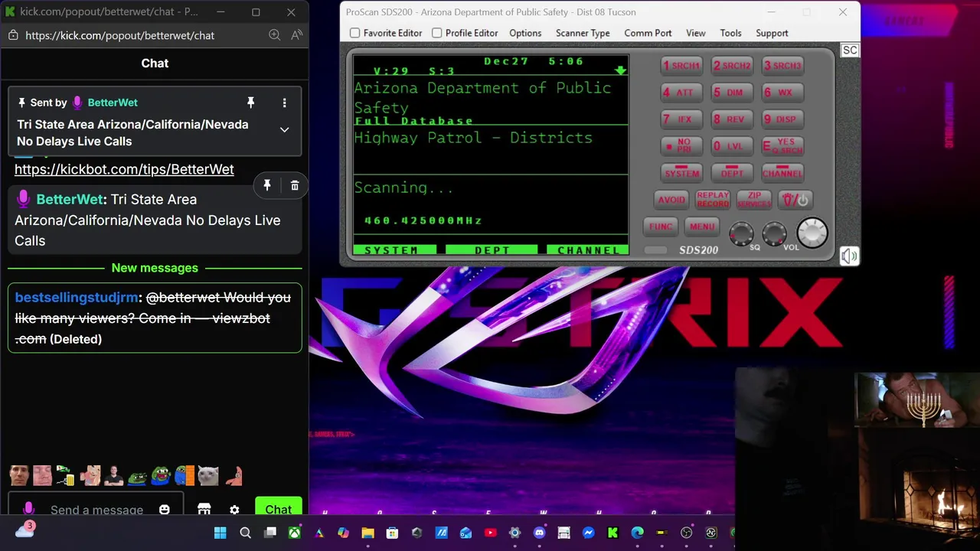Select the 7 IFX key
This screenshot has width=980, height=551.
click(681, 119)
